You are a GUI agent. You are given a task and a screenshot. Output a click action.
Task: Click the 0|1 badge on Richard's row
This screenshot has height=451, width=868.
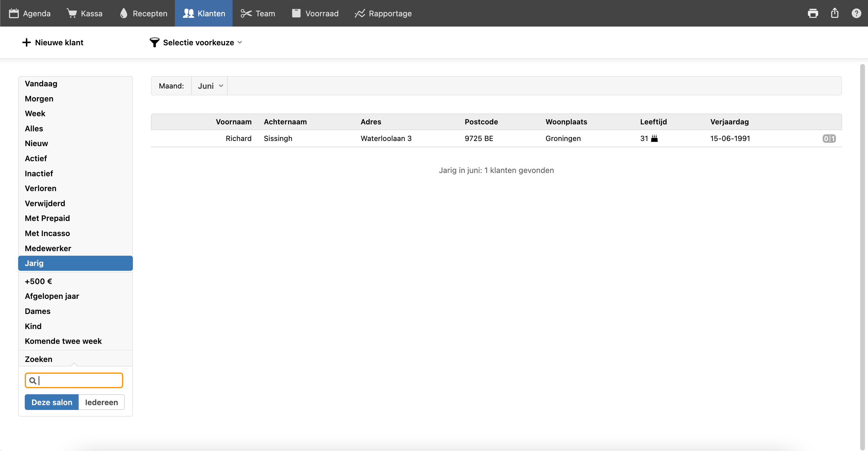pos(829,139)
